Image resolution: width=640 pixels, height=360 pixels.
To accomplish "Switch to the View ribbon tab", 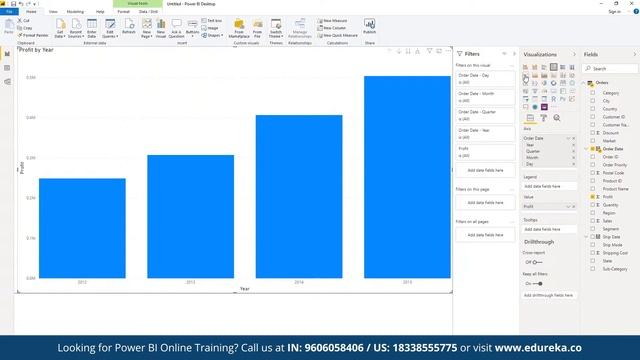I will coord(53,12).
